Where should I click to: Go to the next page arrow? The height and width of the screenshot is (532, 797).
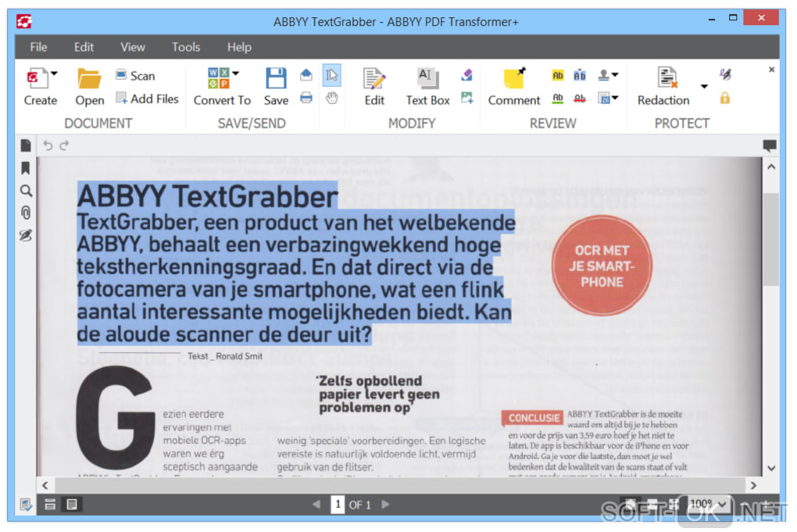coord(385,504)
